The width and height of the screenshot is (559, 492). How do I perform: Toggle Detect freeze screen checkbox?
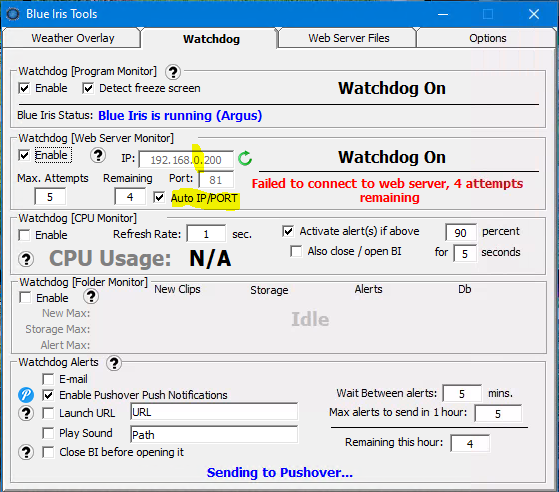(88, 88)
